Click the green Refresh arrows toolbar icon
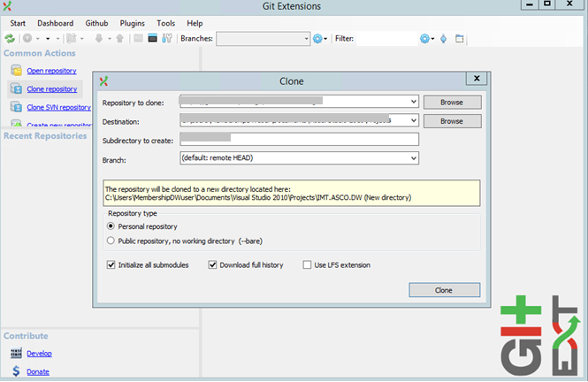The height and width of the screenshot is (382, 588). (10, 38)
